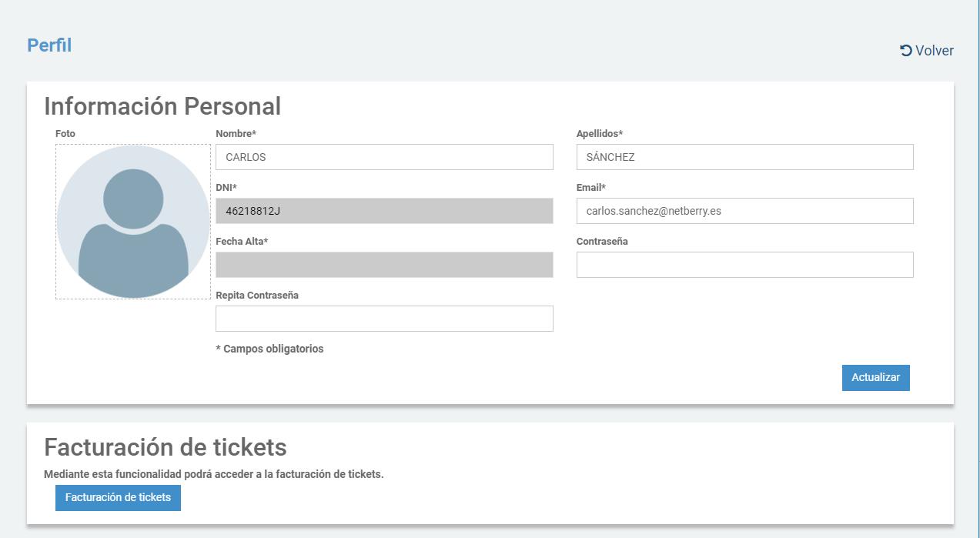This screenshot has height=538, width=980.
Task: Select the Email input field
Action: click(744, 211)
